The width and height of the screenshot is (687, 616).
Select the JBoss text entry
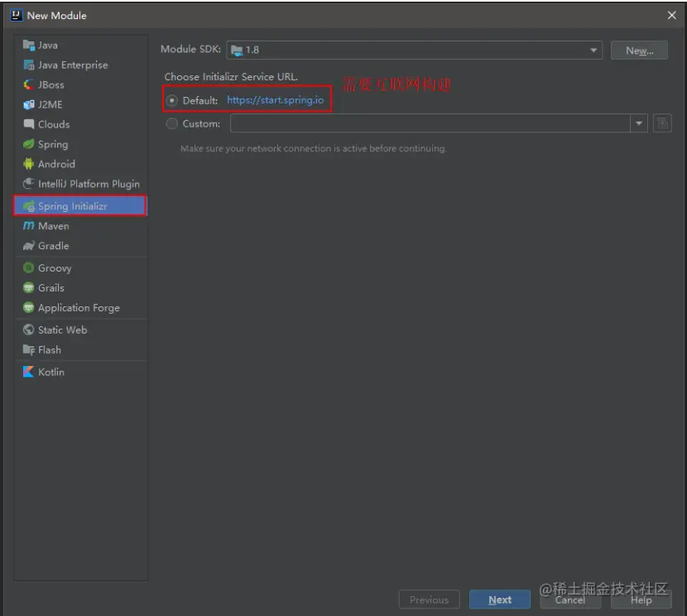(x=50, y=84)
